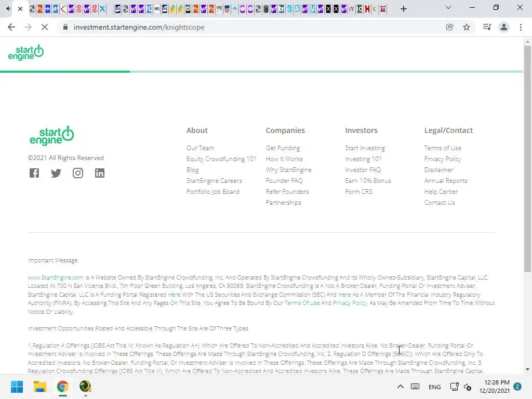The image size is (532, 399).
Task: Open touch keyboard tray icon
Action: [415, 387]
